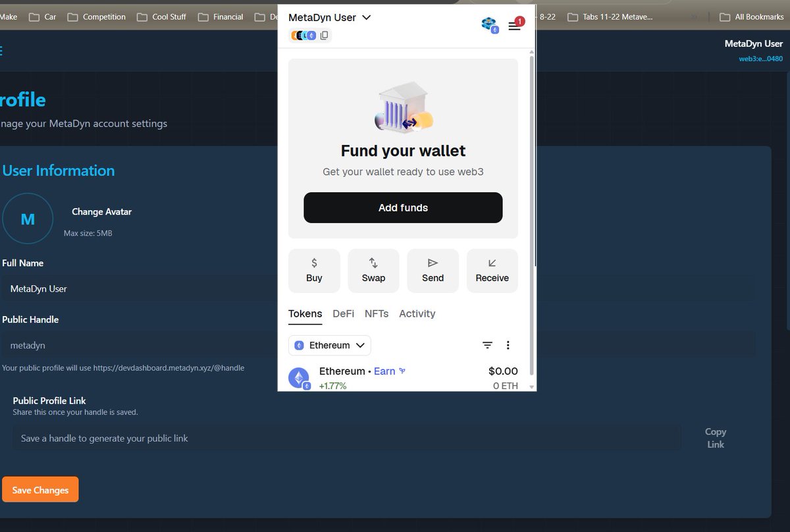This screenshot has width=790, height=532.
Task: Open the token sort filter icon
Action: pyautogui.click(x=487, y=345)
